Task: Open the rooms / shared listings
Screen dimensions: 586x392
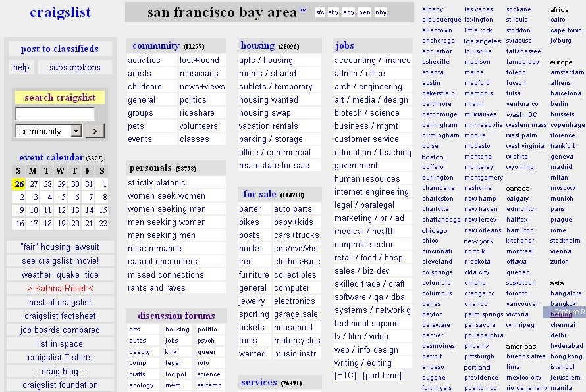Action: click(267, 73)
